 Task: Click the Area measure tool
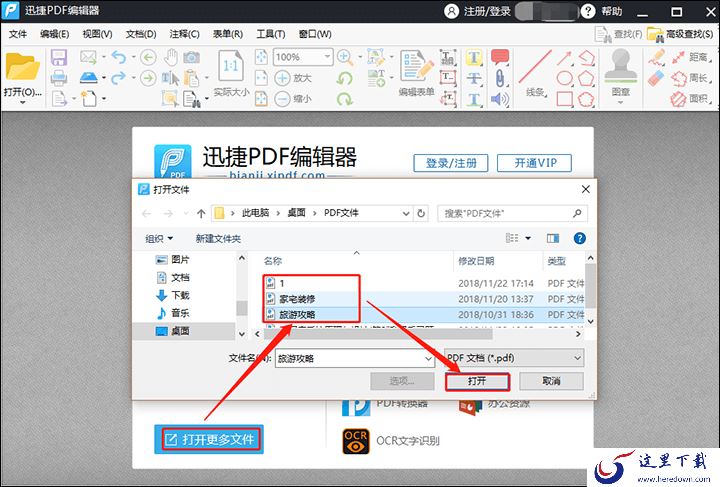(690, 99)
